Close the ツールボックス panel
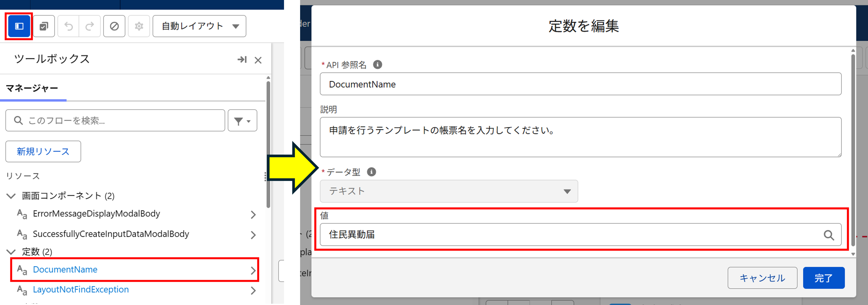The width and height of the screenshot is (868, 305). [x=258, y=60]
